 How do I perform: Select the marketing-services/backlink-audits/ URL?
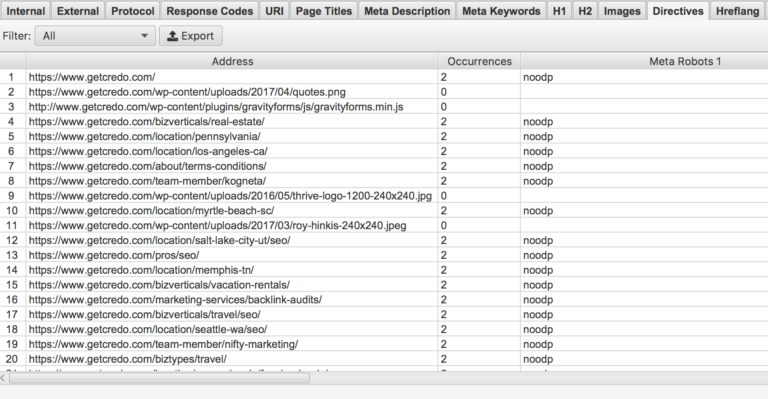tap(175, 300)
